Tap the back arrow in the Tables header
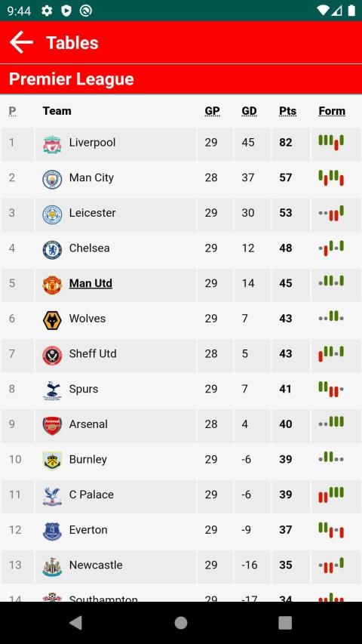This screenshot has width=362, height=644. [21, 43]
